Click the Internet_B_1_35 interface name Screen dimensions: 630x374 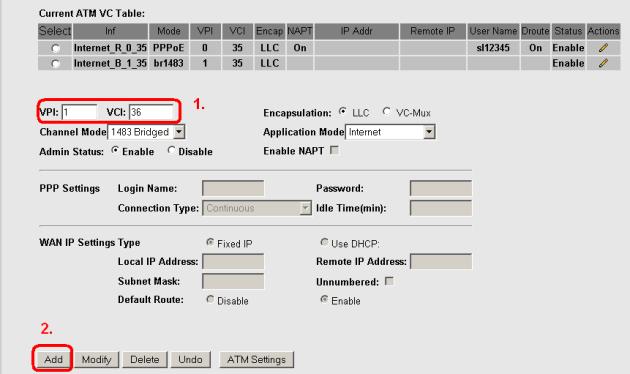pos(110,63)
